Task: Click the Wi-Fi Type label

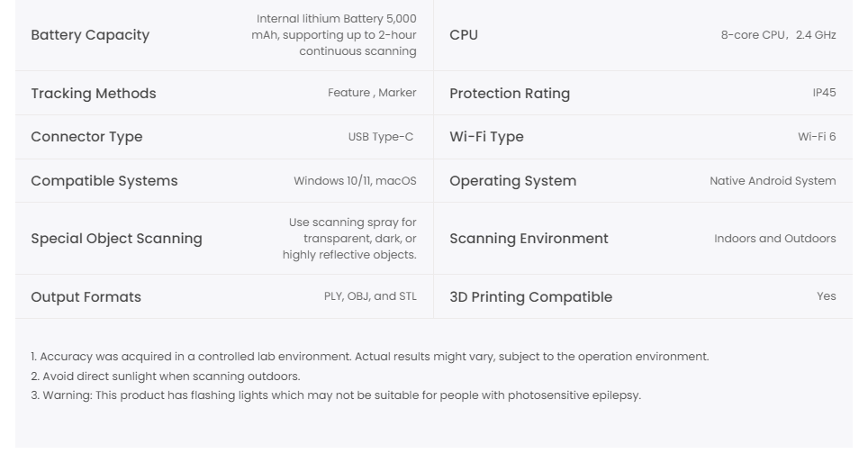Action: click(x=486, y=137)
